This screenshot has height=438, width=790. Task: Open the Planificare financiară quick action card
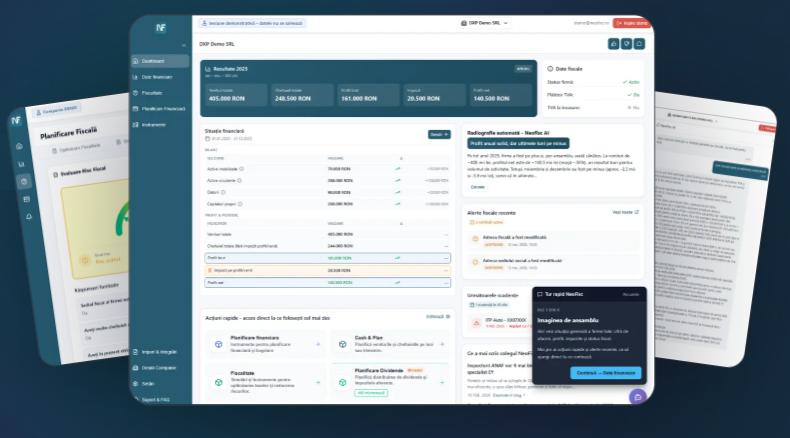266,344
